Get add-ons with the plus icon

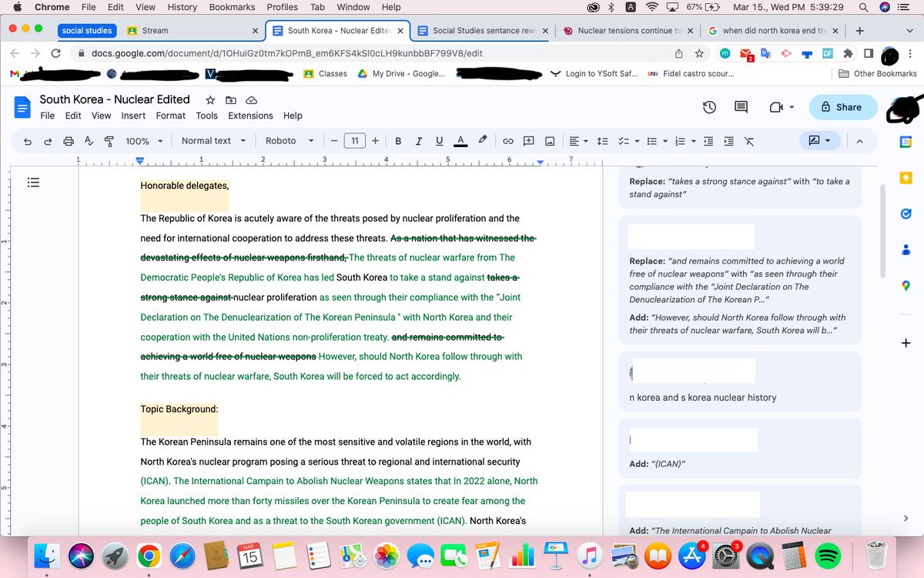[x=906, y=343]
